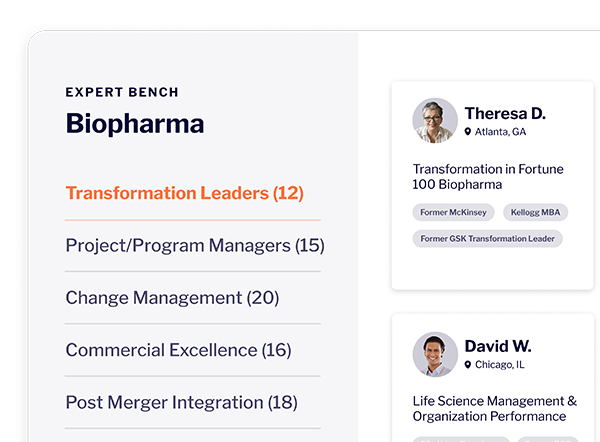
Task: Click Theresa D.'s profile photo
Action: (435, 120)
